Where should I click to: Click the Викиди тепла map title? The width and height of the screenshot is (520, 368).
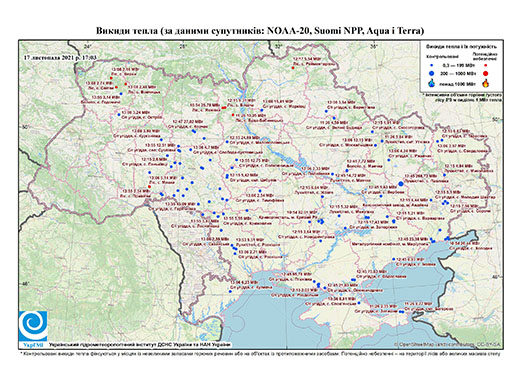(x=260, y=31)
